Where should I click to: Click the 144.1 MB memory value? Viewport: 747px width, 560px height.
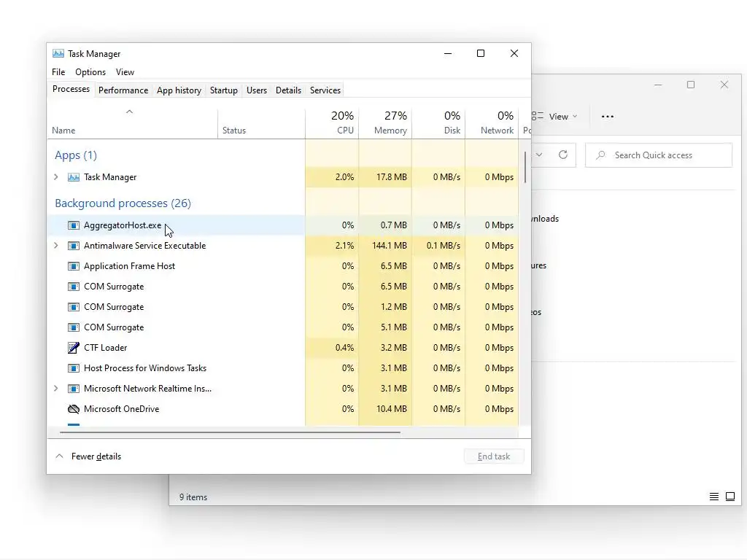(x=390, y=246)
